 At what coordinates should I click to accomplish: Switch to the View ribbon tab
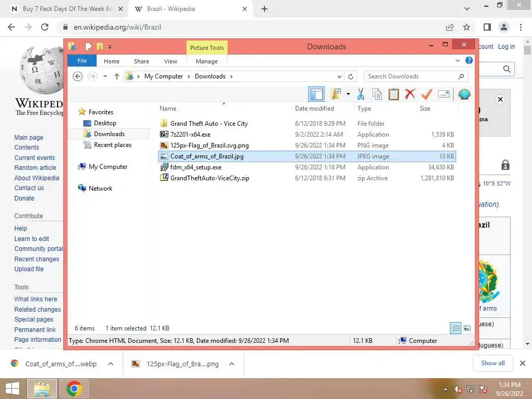tap(170, 61)
